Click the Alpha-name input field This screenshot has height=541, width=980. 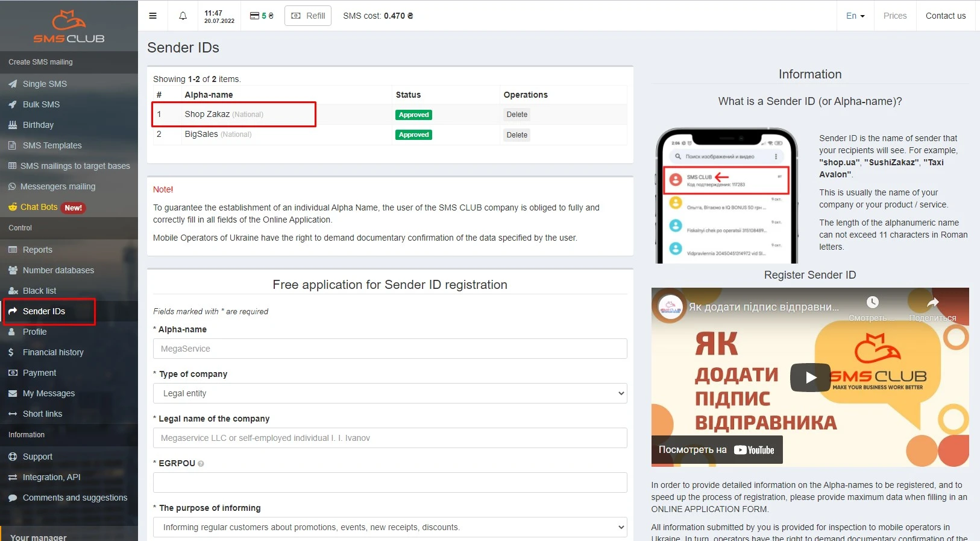click(389, 349)
